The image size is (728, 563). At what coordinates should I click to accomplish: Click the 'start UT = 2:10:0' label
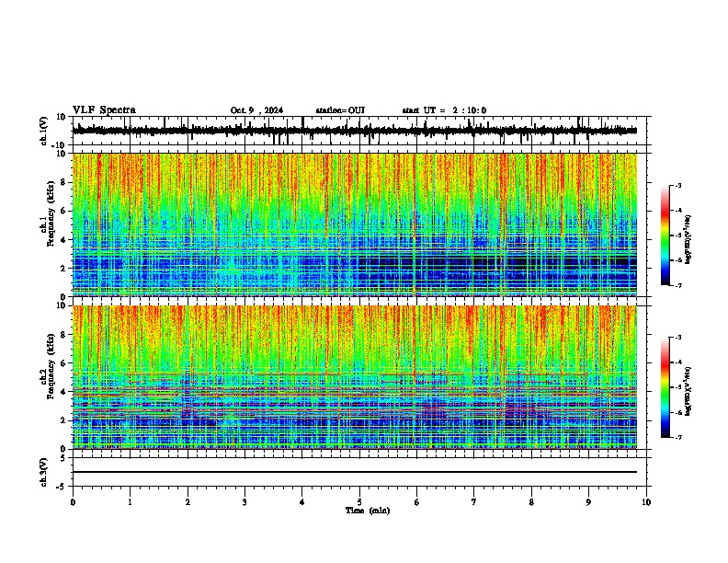[444, 110]
